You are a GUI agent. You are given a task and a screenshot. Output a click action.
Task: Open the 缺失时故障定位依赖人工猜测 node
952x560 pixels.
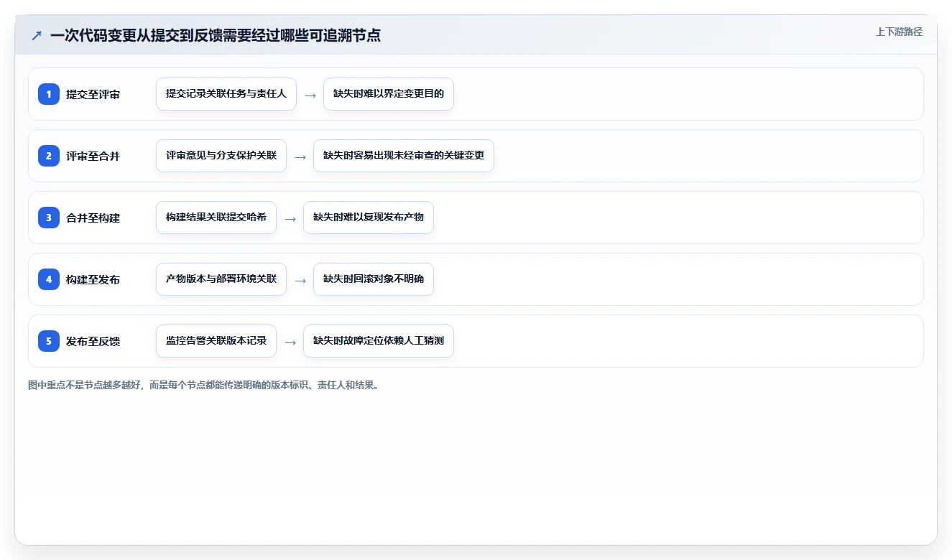click(x=379, y=341)
